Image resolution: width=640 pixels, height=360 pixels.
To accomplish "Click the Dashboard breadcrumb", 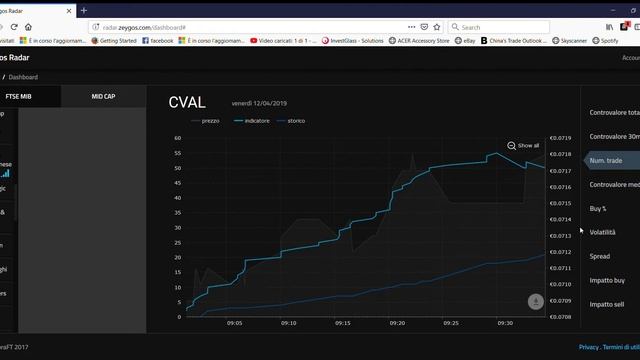I will [x=23, y=77].
